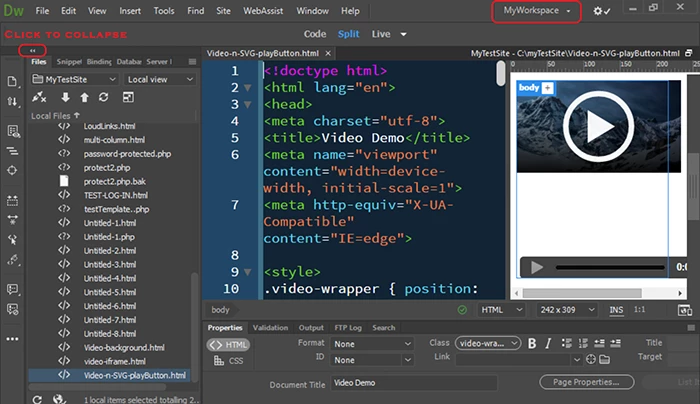700x404 pixels.
Task: Switch to the Snippets tab
Action: click(69, 62)
